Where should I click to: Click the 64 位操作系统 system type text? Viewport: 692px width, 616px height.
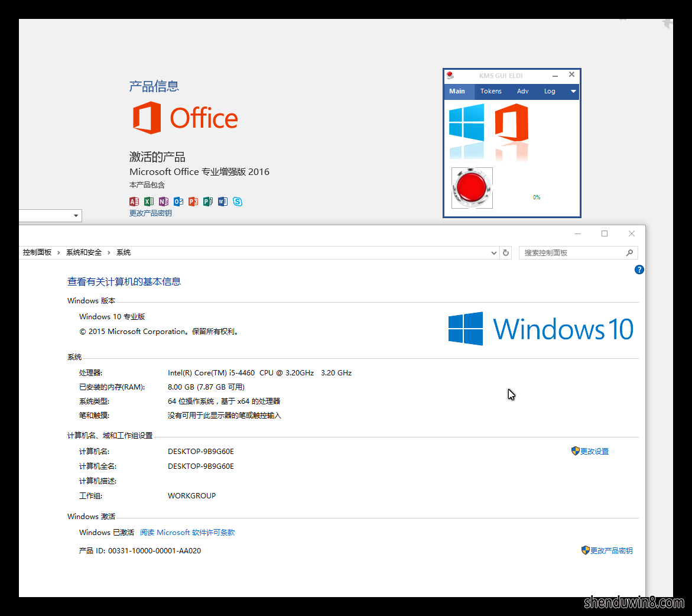click(224, 401)
